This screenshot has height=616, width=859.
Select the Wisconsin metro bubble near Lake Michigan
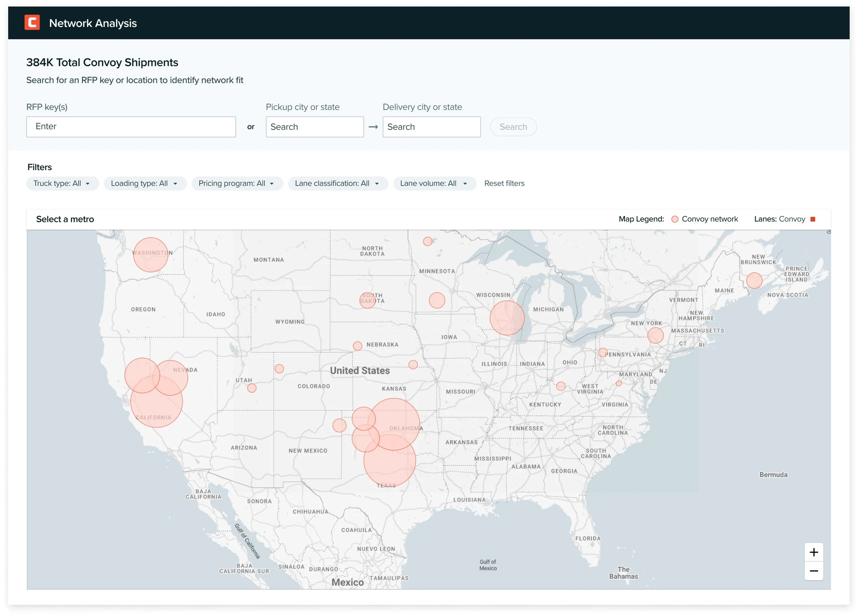coord(507,318)
